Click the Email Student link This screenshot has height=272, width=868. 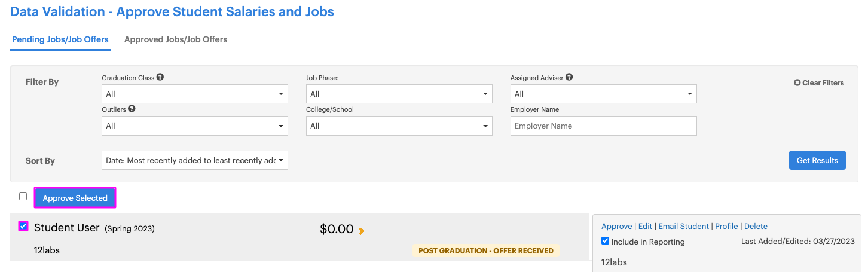(x=684, y=226)
